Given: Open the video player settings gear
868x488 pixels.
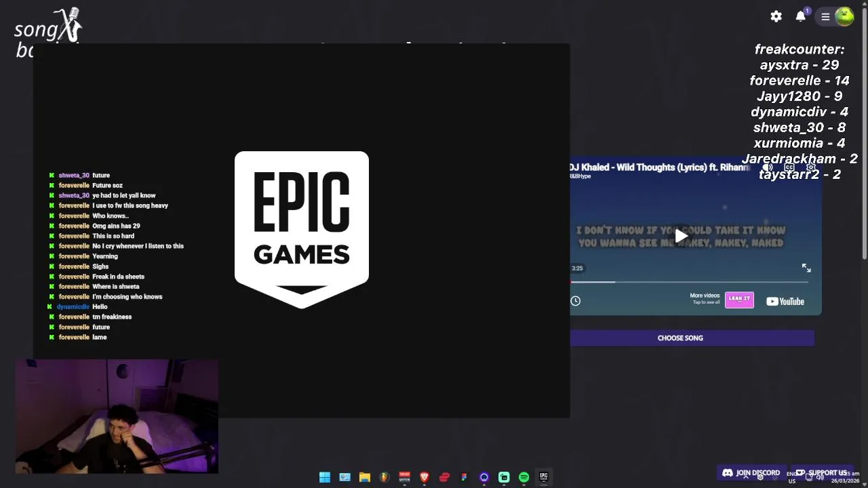Looking at the screenshot, I should point(810,167).
